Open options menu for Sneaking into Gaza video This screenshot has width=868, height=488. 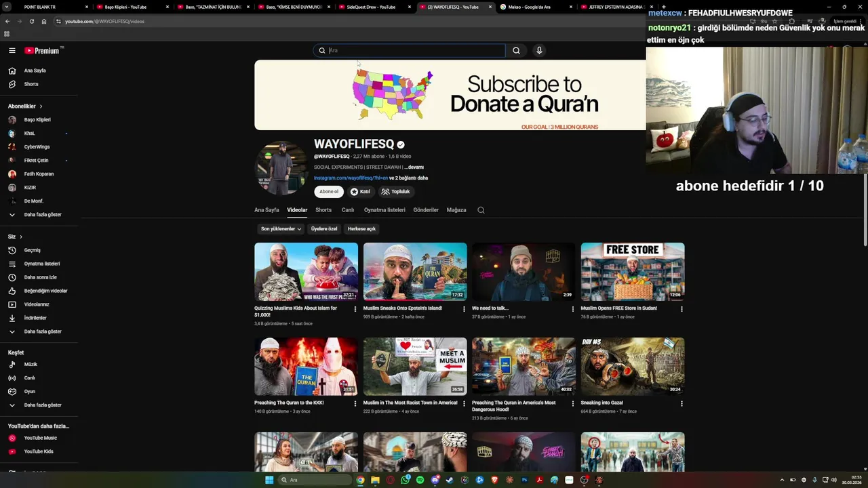click(682, 403)
